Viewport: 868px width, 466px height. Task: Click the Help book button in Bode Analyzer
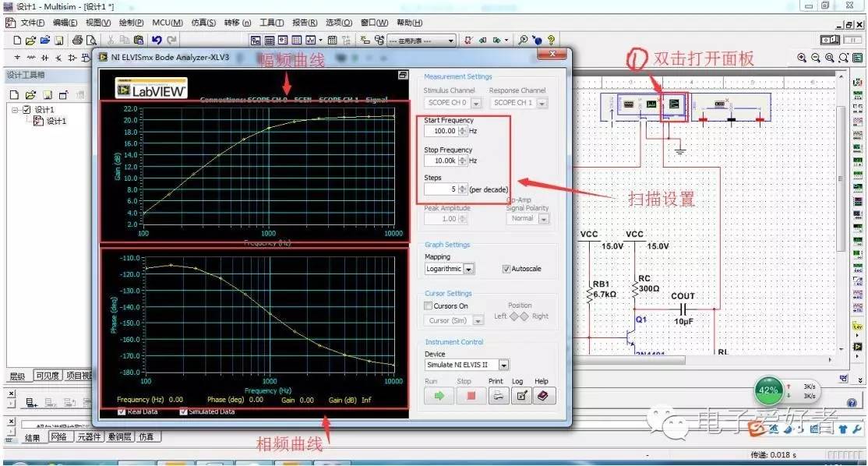[543, 396]
